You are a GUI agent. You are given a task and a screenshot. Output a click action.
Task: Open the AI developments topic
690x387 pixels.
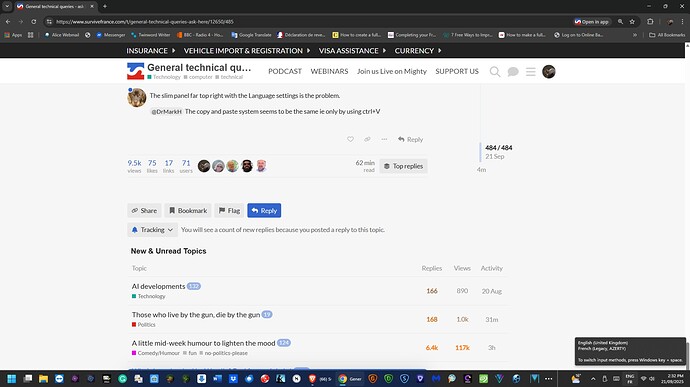(158, 286)
